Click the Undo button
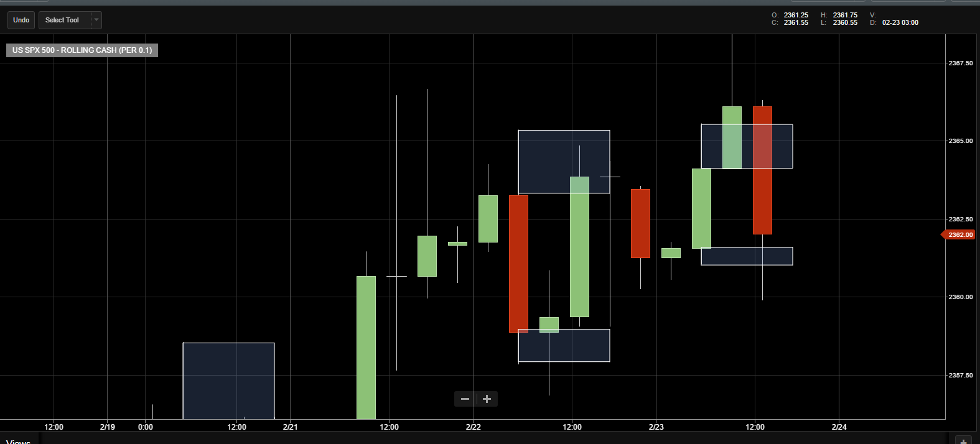Image resolution: width=980 pixels, height=444 pixels. pyautogui.click(x=21, y=20)
